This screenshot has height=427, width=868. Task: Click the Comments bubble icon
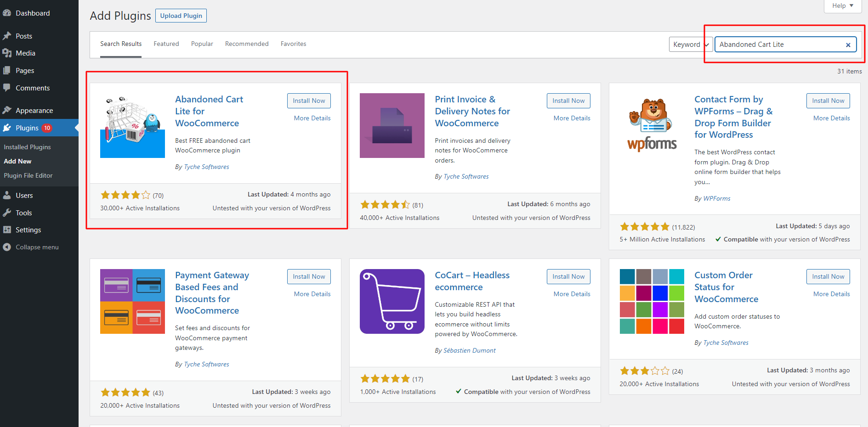(x=7, y=88)
